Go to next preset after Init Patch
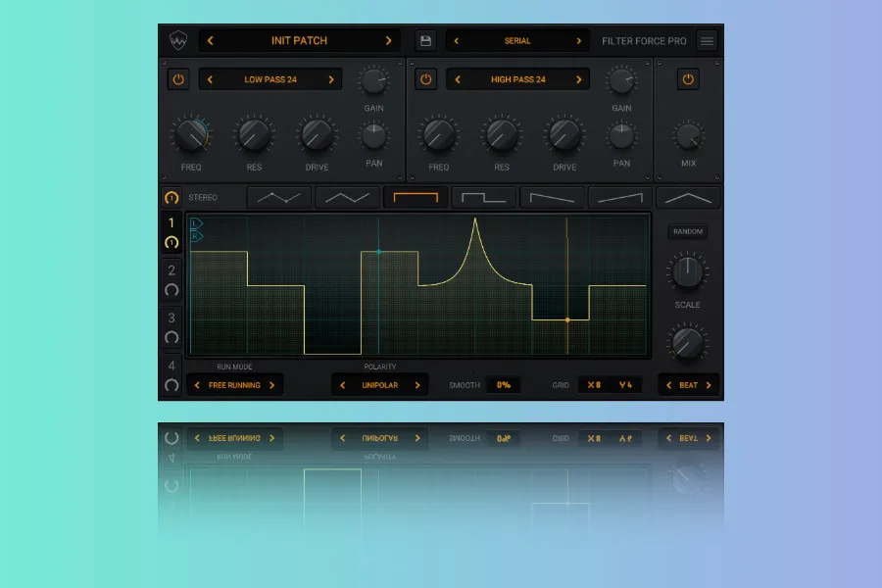 coord(388,41)
